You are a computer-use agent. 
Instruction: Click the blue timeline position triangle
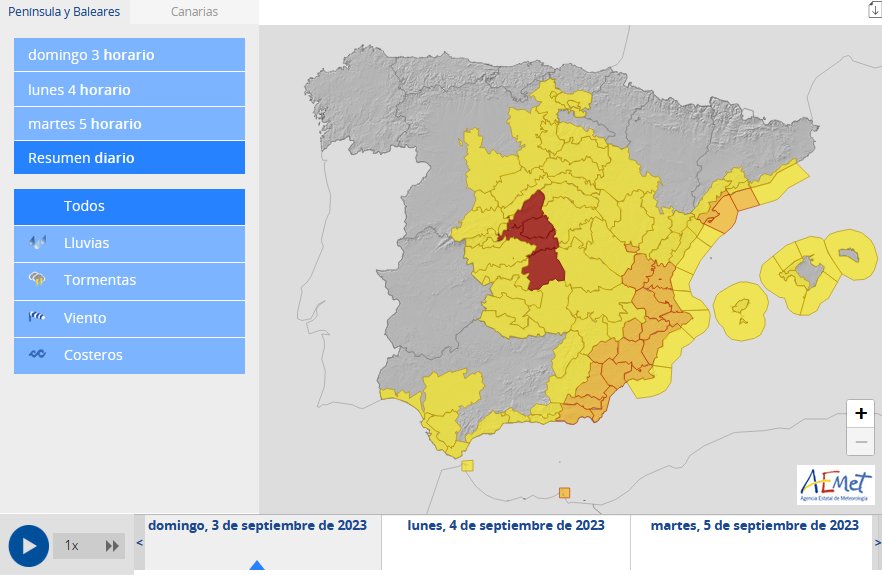(257, 565)
